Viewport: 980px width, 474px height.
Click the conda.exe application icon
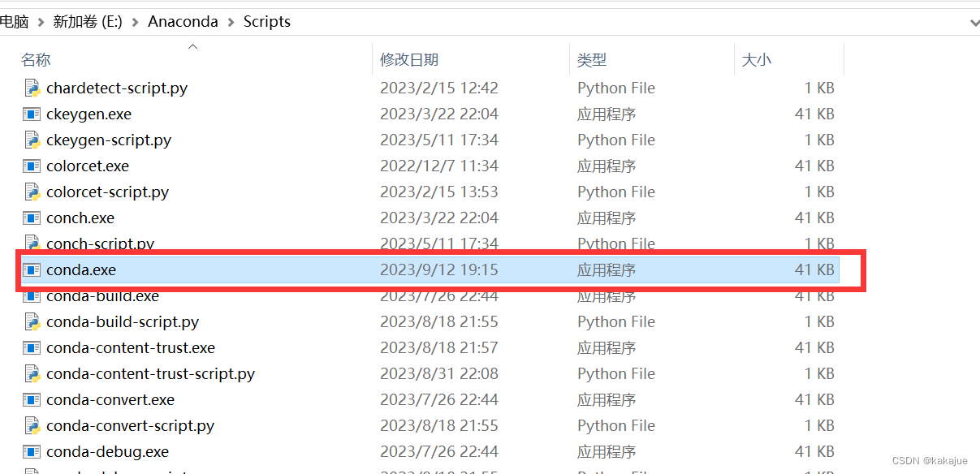[32, 269]
